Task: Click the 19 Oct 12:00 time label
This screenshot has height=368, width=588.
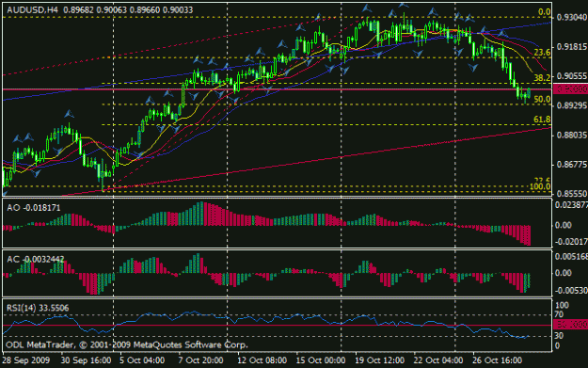Action: coord(379,360)
